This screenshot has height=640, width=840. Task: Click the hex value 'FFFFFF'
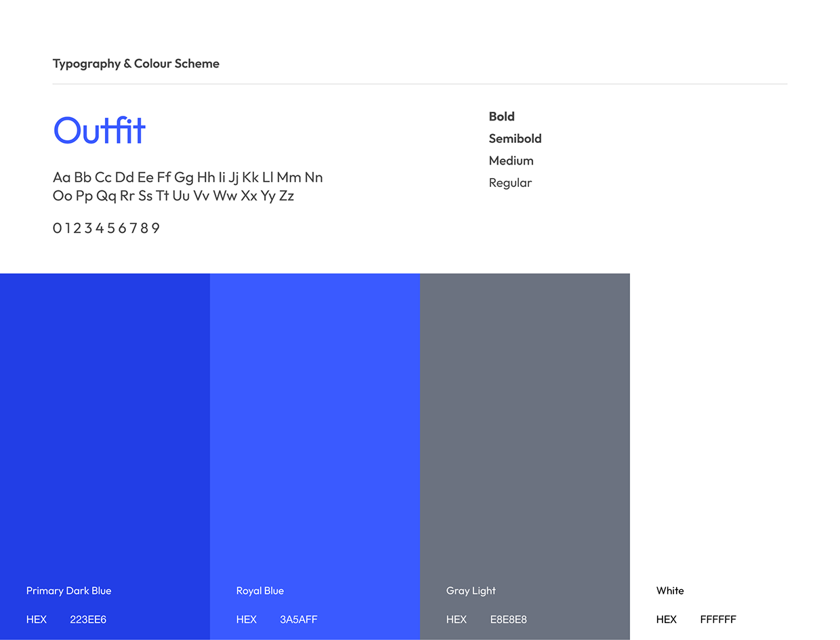[718, 619]
